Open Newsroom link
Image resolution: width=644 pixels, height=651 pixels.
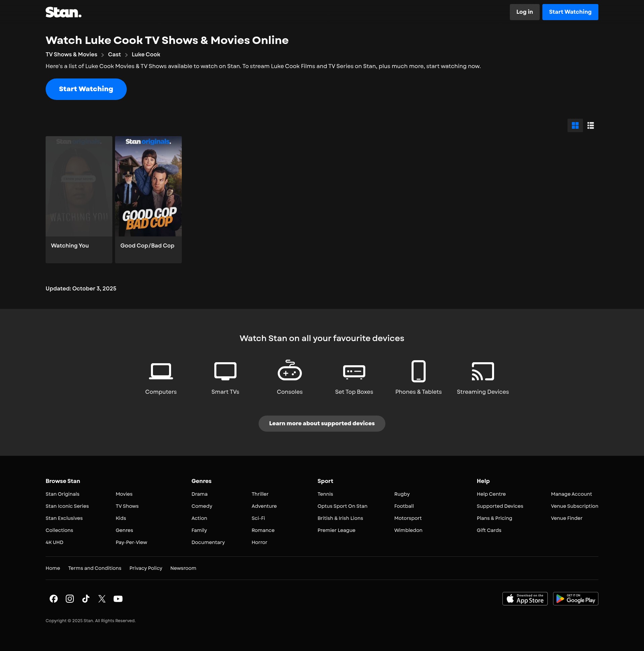click(183, 568)
